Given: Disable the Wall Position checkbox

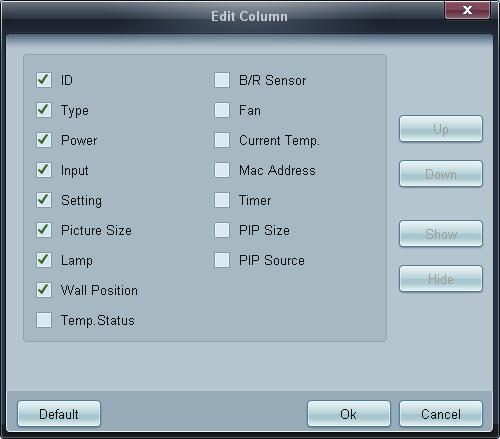Looking at the screenshot, I should (44, 290).
